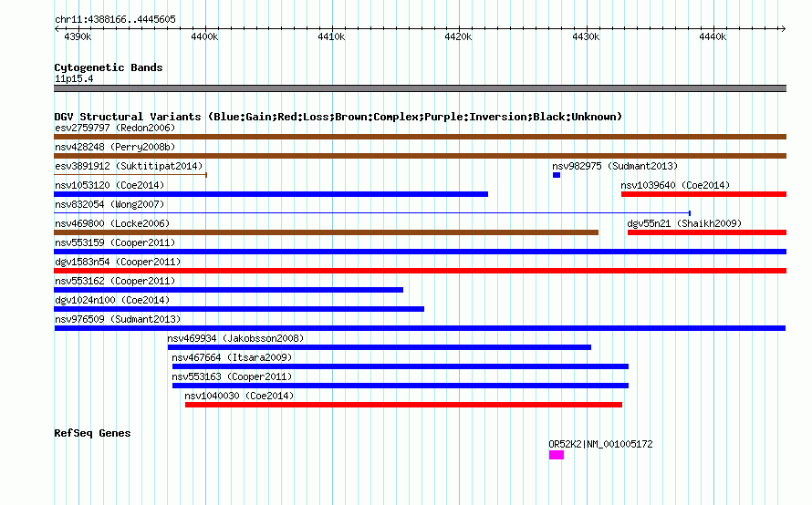Screen dimensions: 812x505
Task: Click the nsv428248 (Perry2008b) label text
Action: point(115,147)
